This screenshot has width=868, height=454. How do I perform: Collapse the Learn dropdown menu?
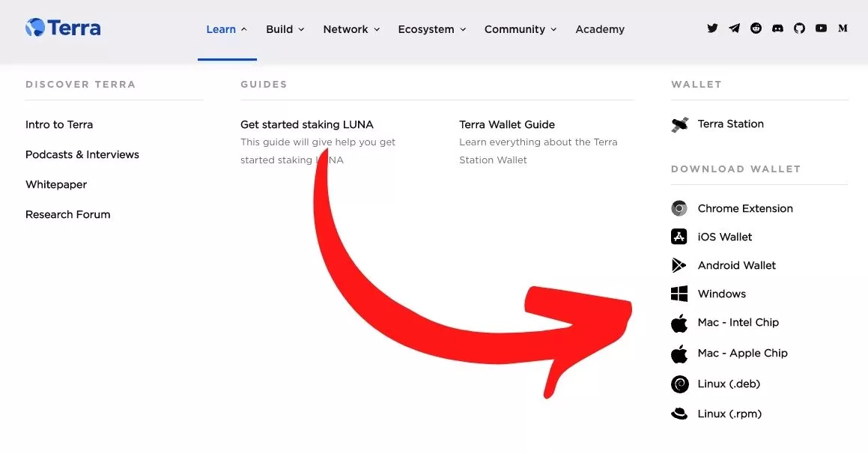(227, 29)
